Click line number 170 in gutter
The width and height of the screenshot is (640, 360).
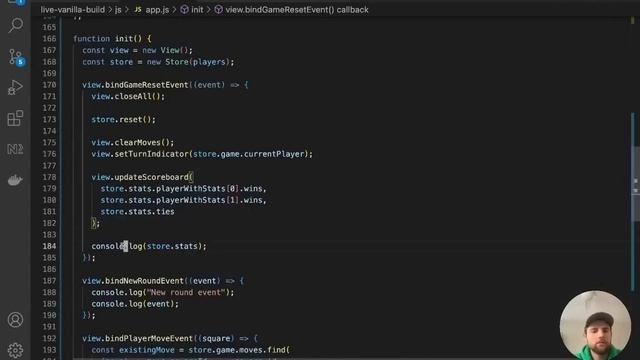(x=49, y=85)
